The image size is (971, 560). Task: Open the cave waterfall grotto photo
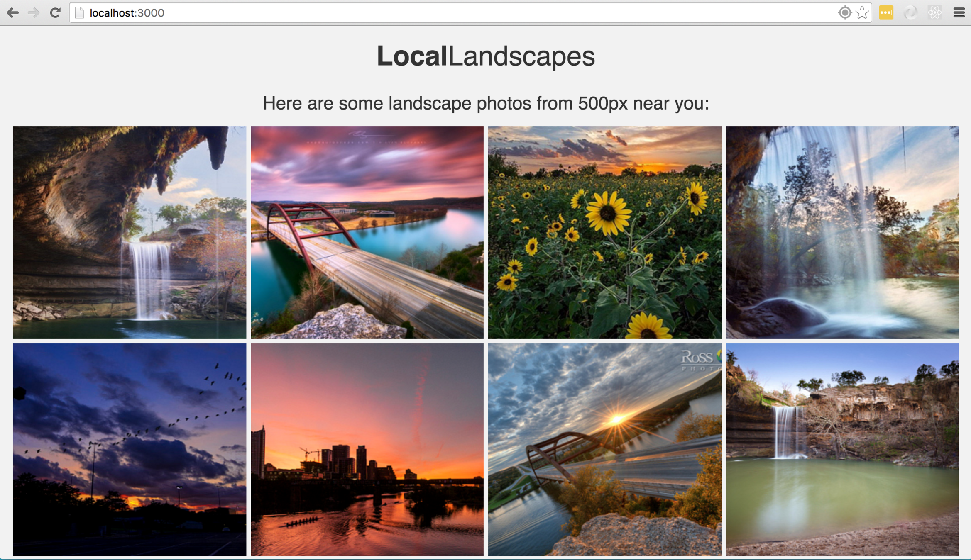[x=130, y=232]
